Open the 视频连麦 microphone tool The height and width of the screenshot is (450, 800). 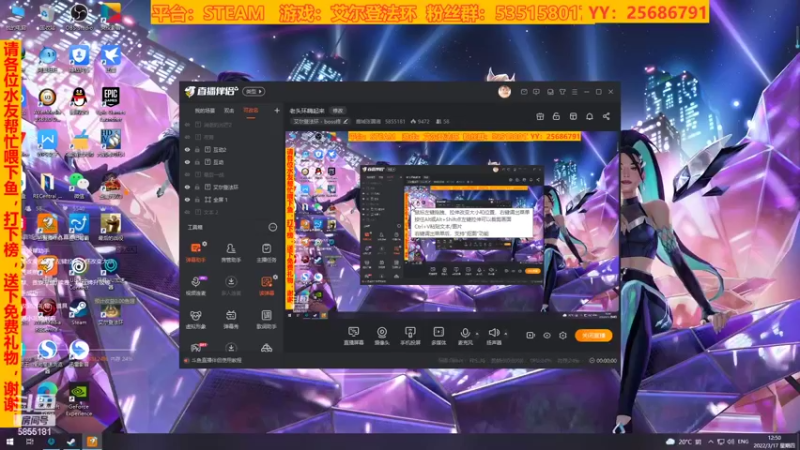pyautogui.click(x=195, y=286)
